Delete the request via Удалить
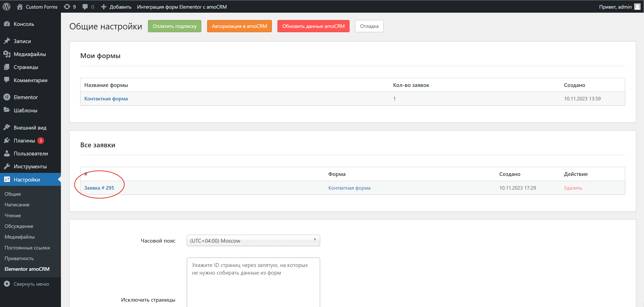Viewport: 644px width, 307px height. 573,188
